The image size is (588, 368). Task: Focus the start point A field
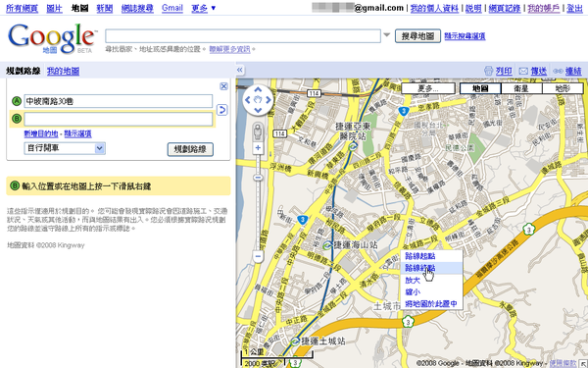tap(119, 101)
